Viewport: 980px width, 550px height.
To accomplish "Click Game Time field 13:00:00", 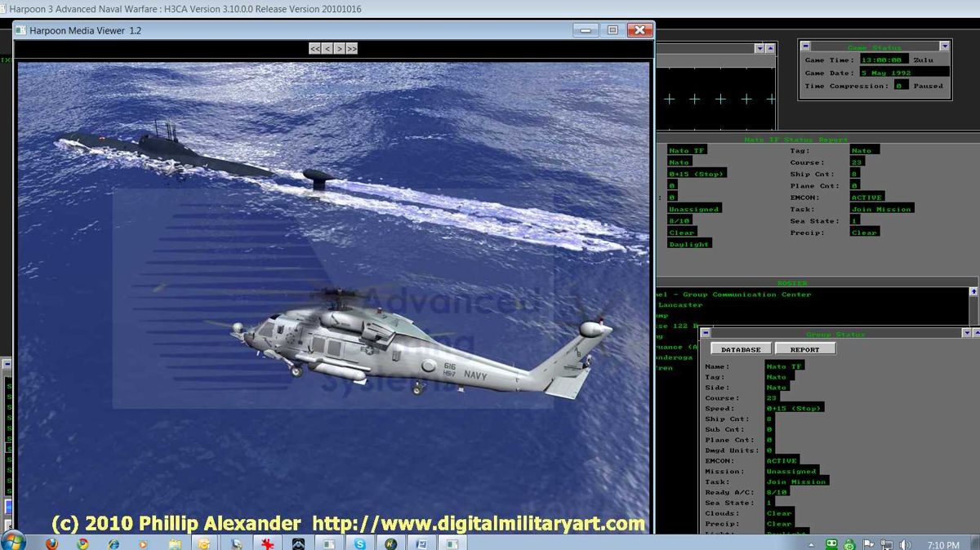I will 884,60.
